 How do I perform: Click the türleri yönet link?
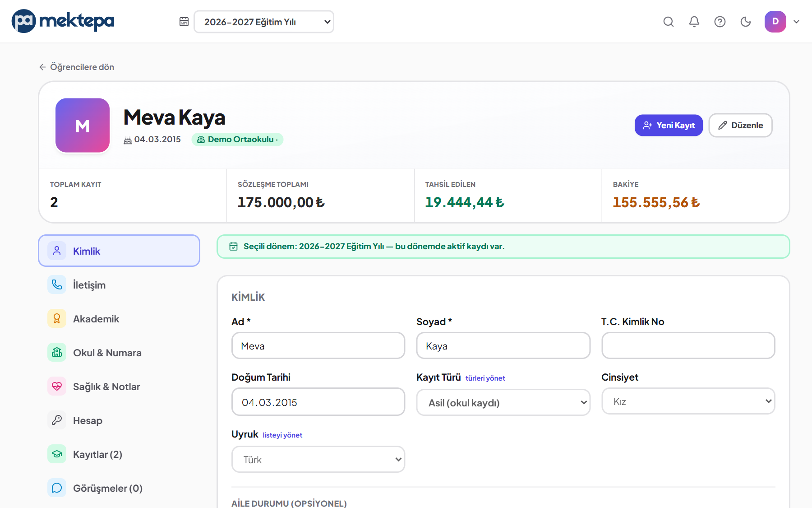point(485,378)
